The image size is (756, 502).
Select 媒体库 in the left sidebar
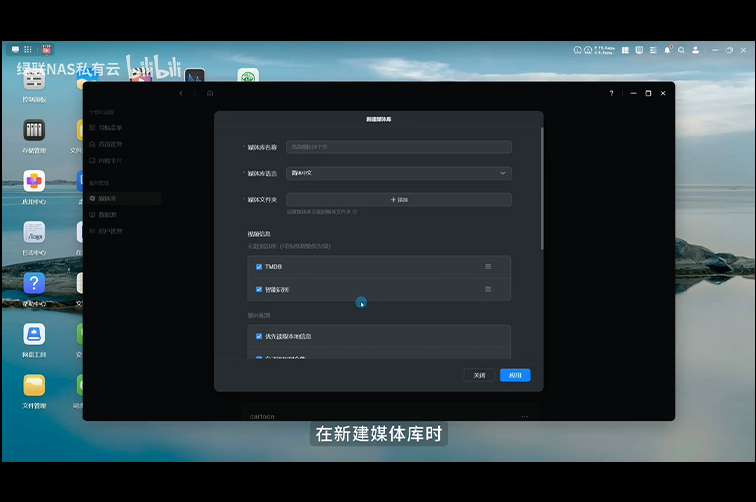(x=107, y=199)
